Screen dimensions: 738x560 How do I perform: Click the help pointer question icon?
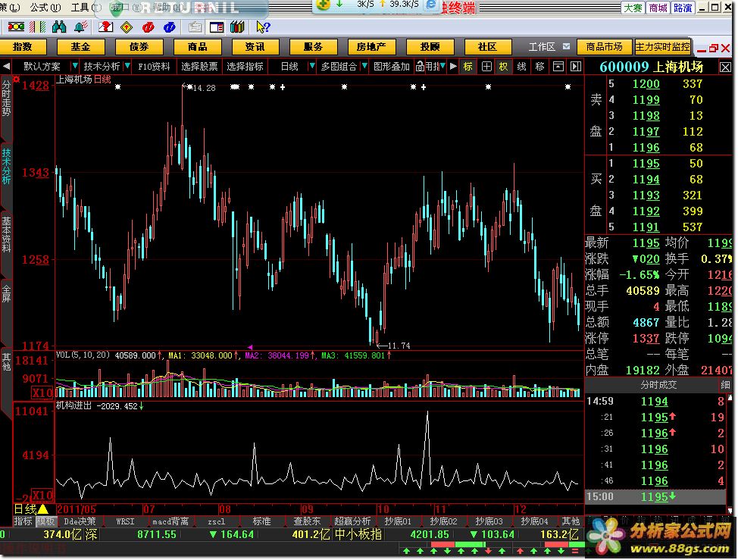coord(263,27)
